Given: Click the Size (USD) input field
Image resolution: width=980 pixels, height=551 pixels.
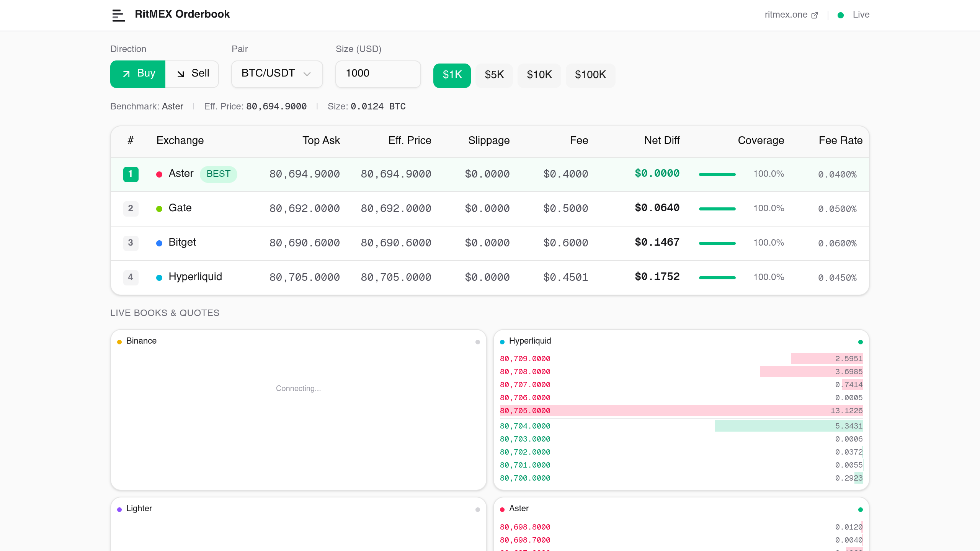Looking at the screenshot, I should pos(378,74).
